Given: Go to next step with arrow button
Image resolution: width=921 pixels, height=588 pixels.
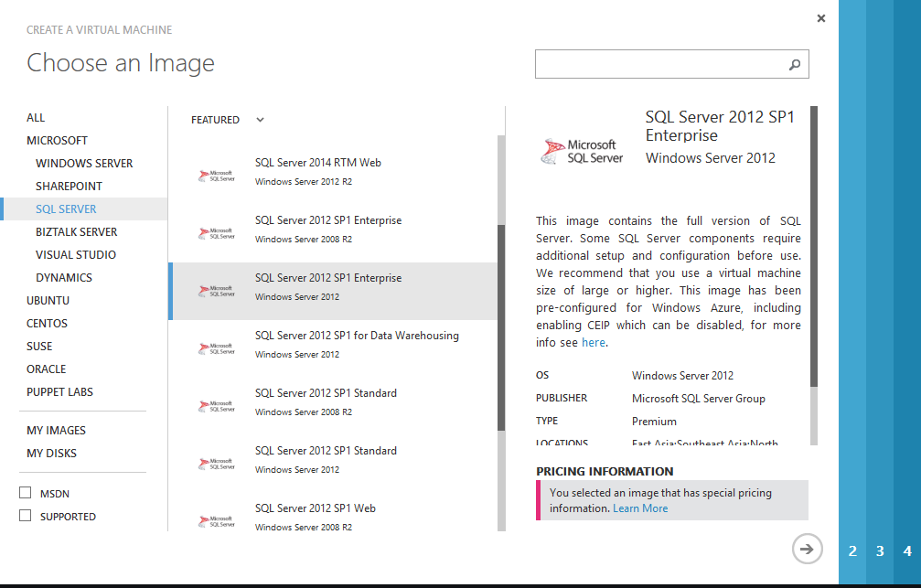Looking at the screenshot, I should tap(807, 549).
